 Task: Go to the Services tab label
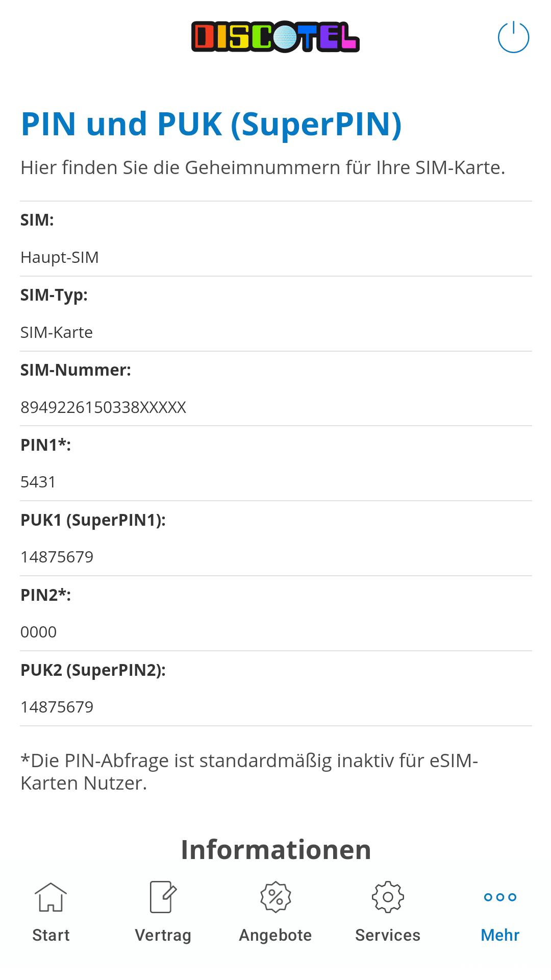coord(388,935)
